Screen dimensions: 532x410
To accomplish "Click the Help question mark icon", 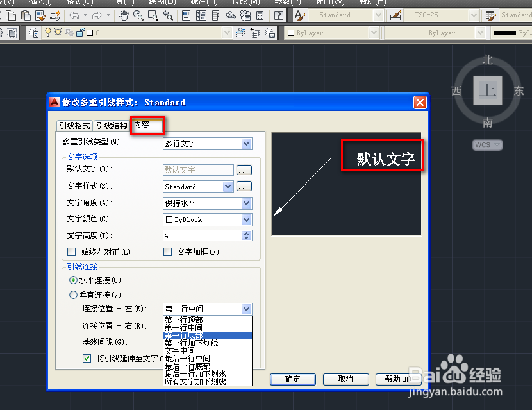I will tap(279, 15).
